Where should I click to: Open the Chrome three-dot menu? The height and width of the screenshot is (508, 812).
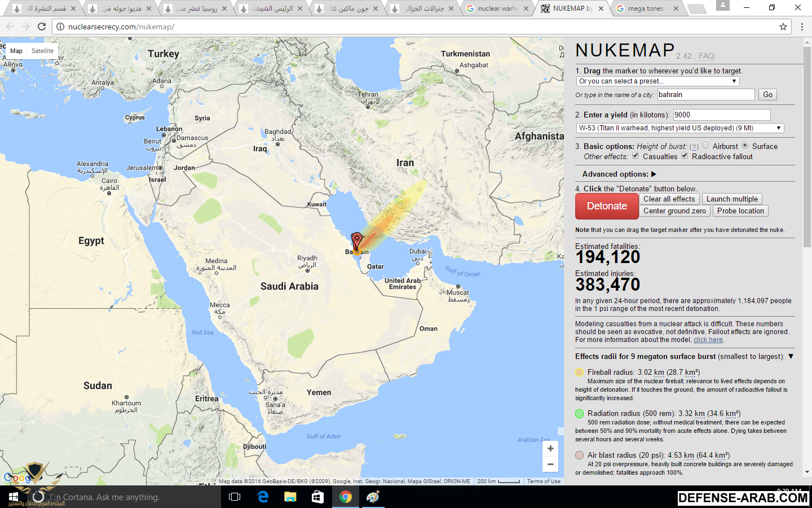click(x=802, y=27)
